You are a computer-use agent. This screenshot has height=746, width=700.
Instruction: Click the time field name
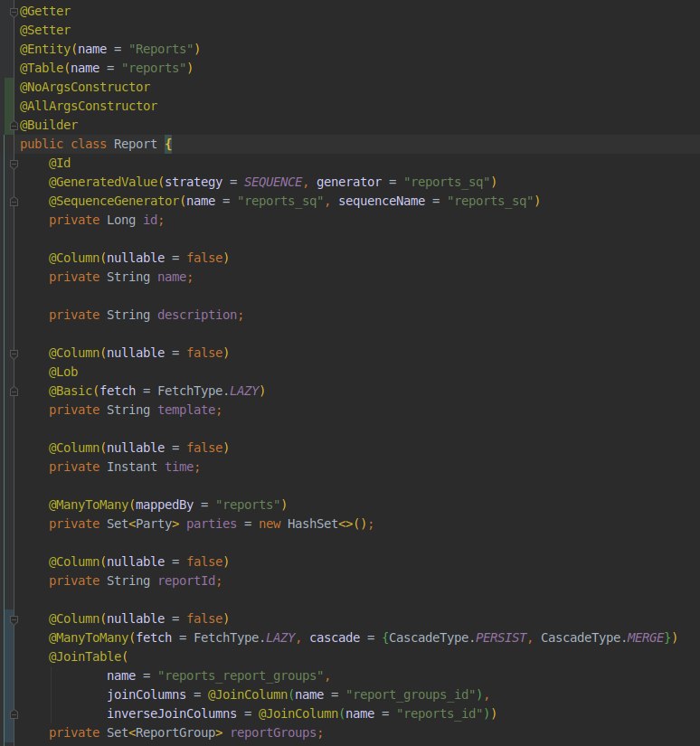click(179, 467)
